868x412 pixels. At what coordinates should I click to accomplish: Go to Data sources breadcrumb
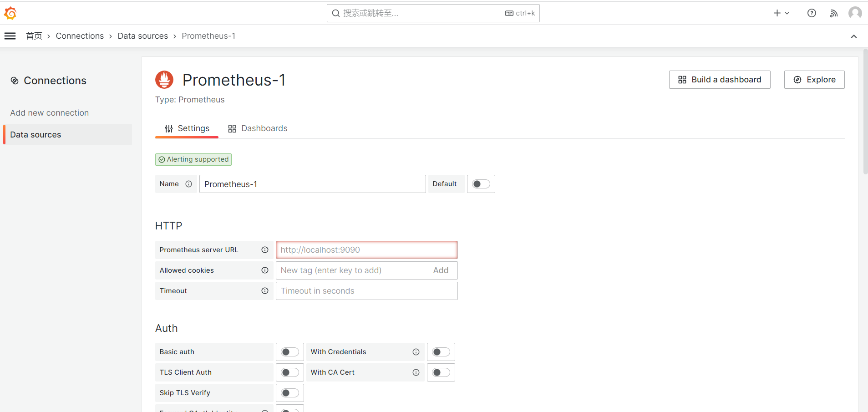(143, 36)
